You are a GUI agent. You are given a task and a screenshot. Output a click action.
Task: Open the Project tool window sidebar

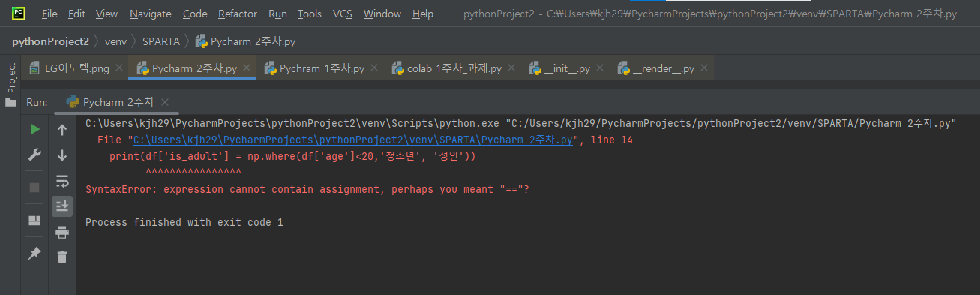[10, 84]
